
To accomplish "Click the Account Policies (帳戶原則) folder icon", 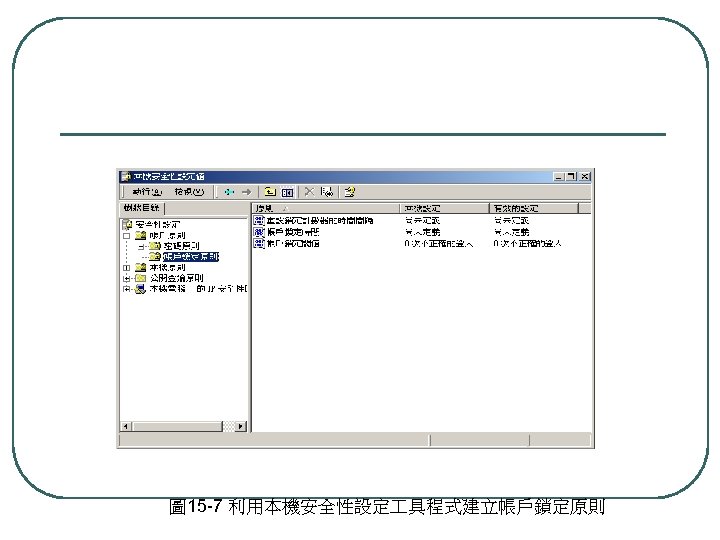I will (x=141, y=236).
